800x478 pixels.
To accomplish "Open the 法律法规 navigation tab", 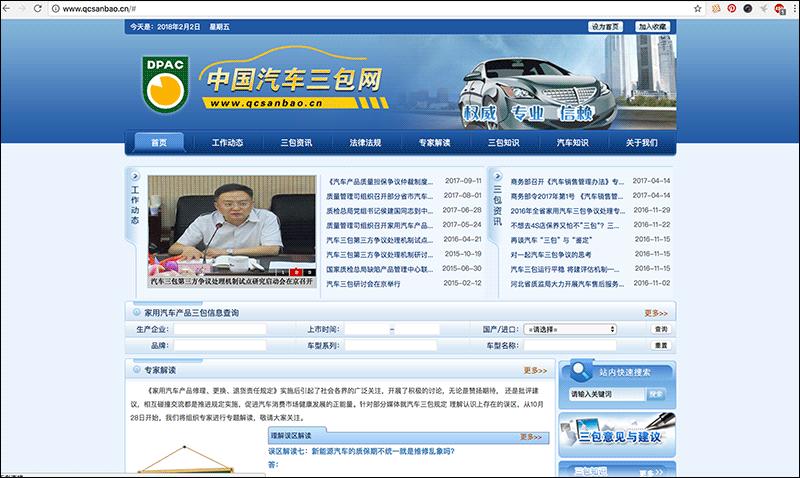I will point(365,142).
